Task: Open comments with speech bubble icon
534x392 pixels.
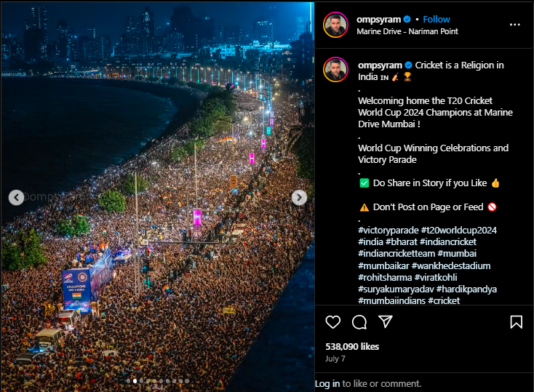Action: click(359, 322)
